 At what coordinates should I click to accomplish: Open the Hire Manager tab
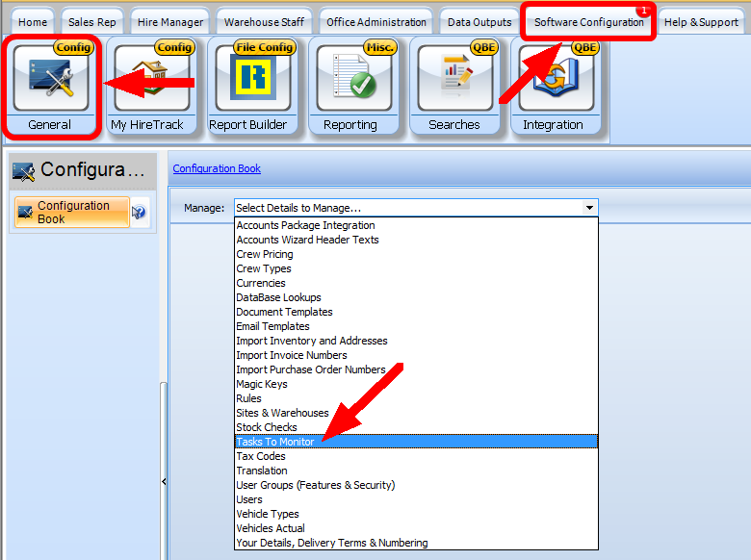click(170, 22)
